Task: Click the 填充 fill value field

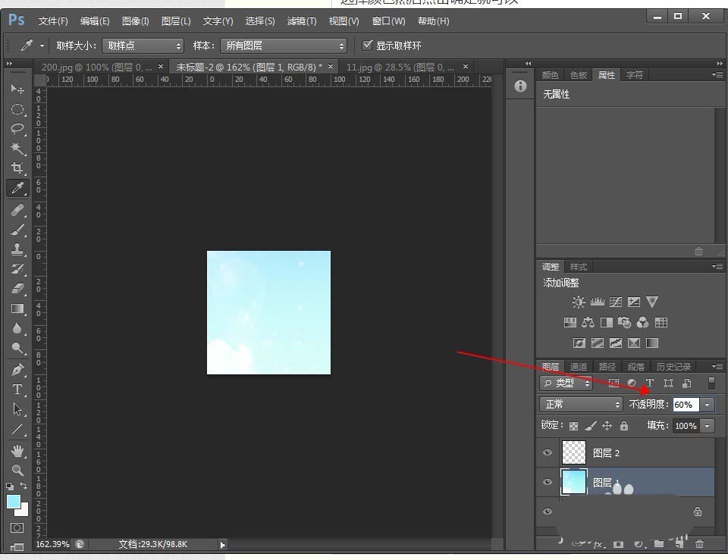Action: [685, 426]
